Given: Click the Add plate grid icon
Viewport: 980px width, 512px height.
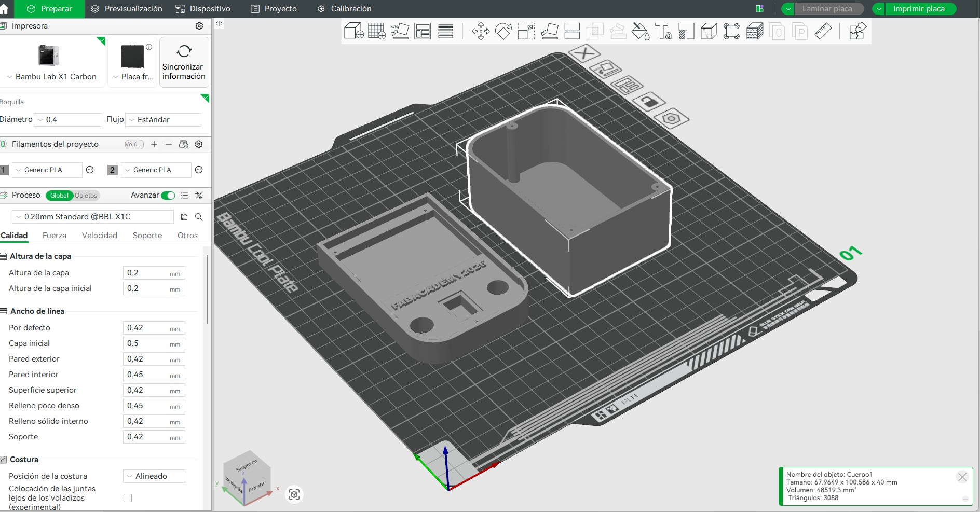Looking at the screenshot, I should (377, 31).
